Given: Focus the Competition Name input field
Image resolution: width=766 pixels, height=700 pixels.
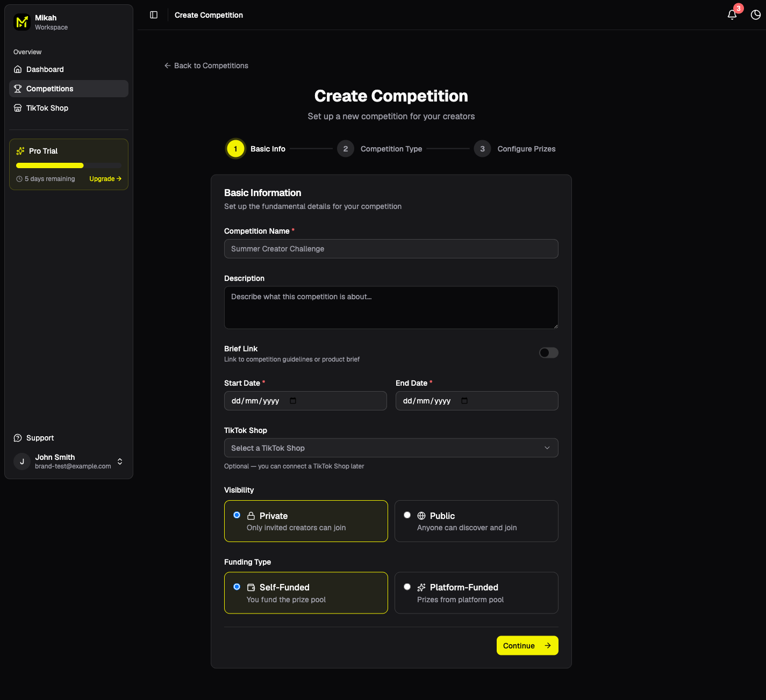Looking at the screenshot, I should (391, 249).
